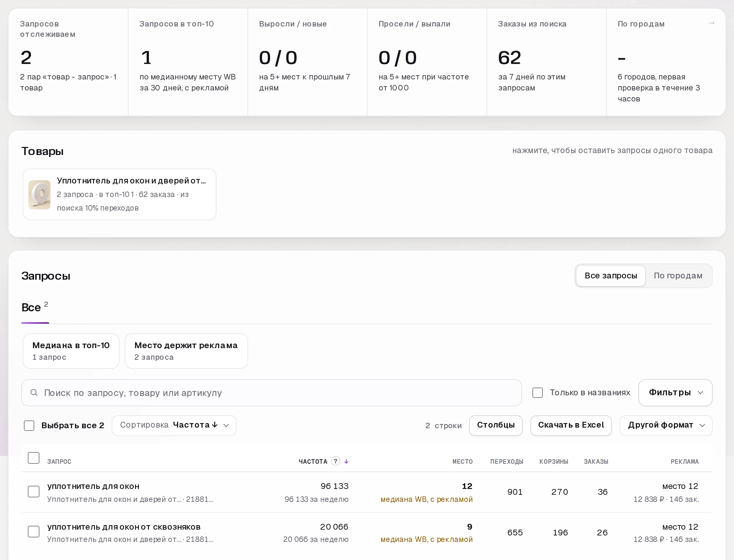Expand the Другой формат dropdown

(x=666, y=425)
